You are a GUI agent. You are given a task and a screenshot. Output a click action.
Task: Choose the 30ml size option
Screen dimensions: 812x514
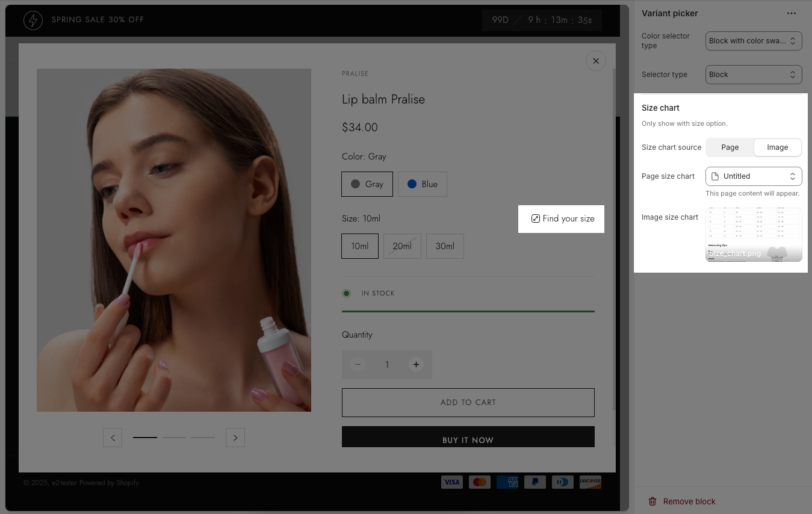[x=445, y=246]
